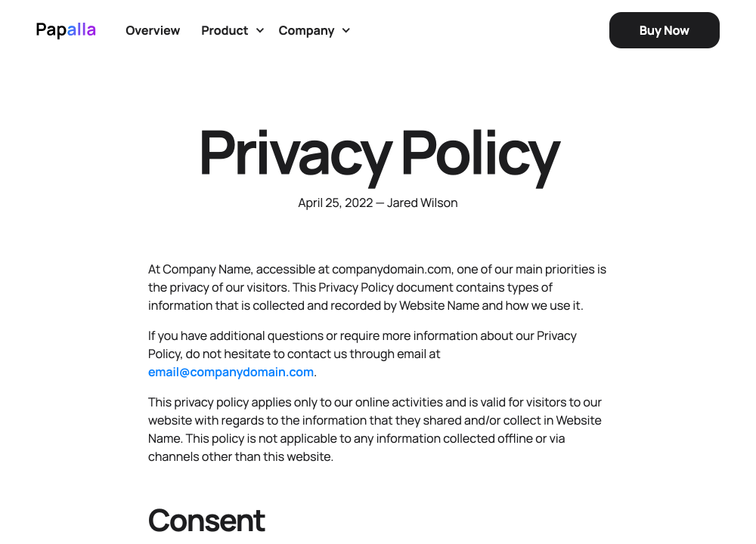The height and width of the screenshot is (544, 756).
Task: Click the purple "alla" part of the logo
Action: pyautogui.click(x=82, y=30)
